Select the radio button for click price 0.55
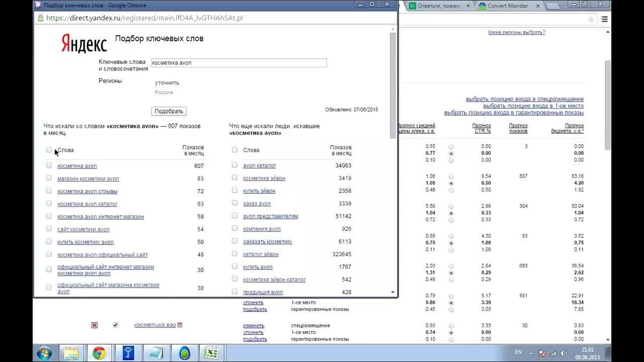This screenshot has width=644, height=362. [x=451, y=147]
